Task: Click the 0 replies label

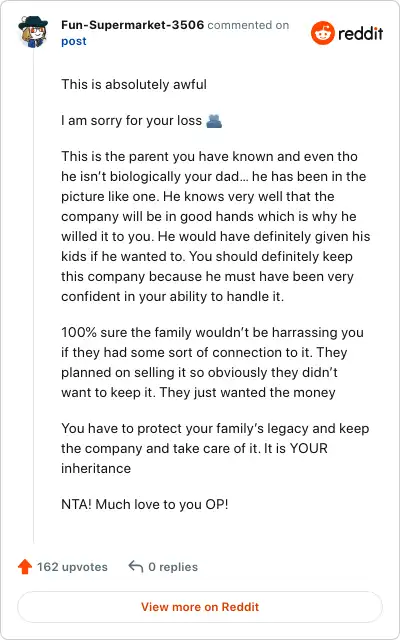Action: tap(173, 567)
